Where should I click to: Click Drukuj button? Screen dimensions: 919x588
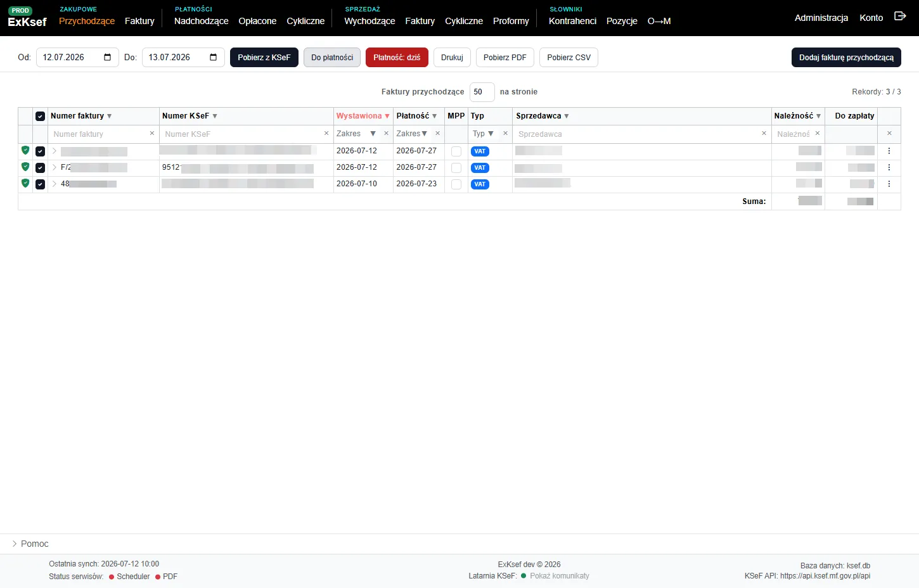coord(452,57)
